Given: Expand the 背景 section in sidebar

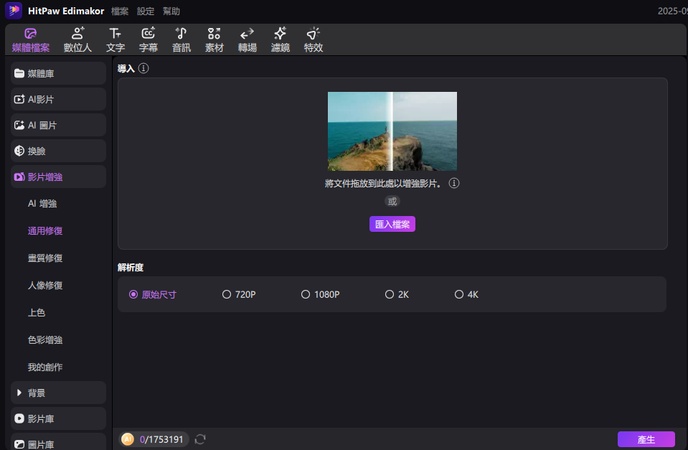Looking at the screenshot, I should [58, 393].
